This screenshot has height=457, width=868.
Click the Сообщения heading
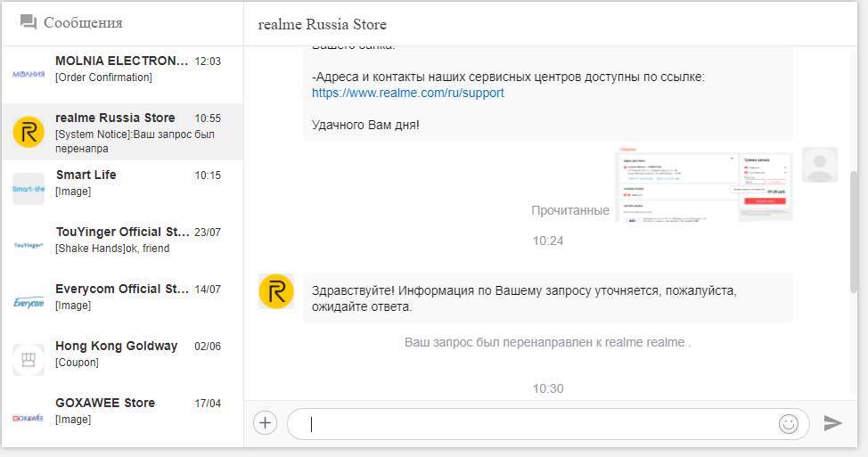(83, 22)
